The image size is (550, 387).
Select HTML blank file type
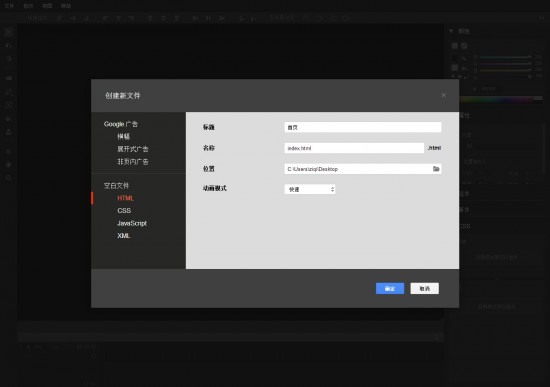(125, 198)
